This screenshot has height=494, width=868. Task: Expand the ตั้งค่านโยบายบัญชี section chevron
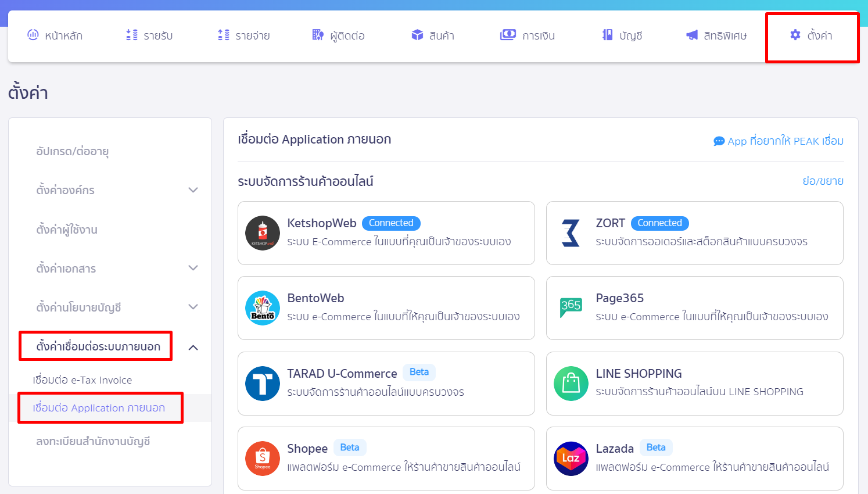[193, 307]
